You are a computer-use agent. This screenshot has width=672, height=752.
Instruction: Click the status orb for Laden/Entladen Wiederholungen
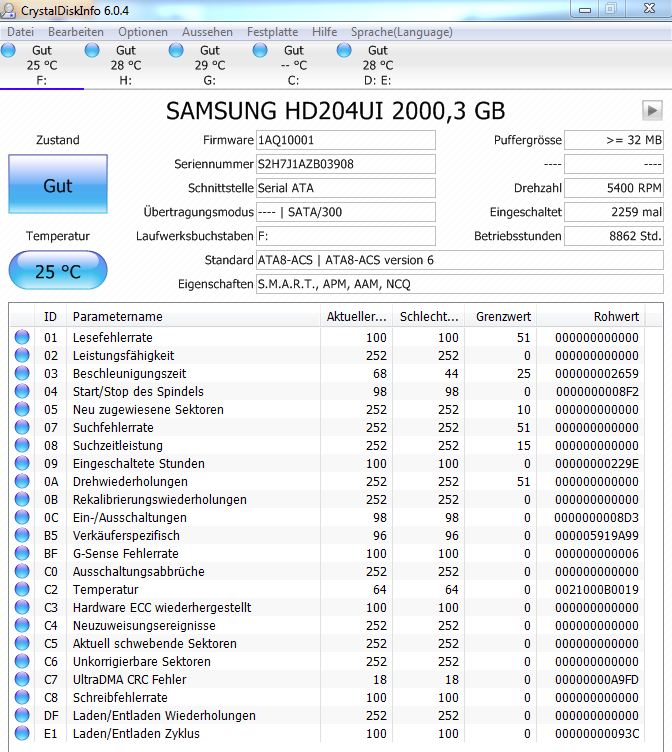(x=22, y=715)
